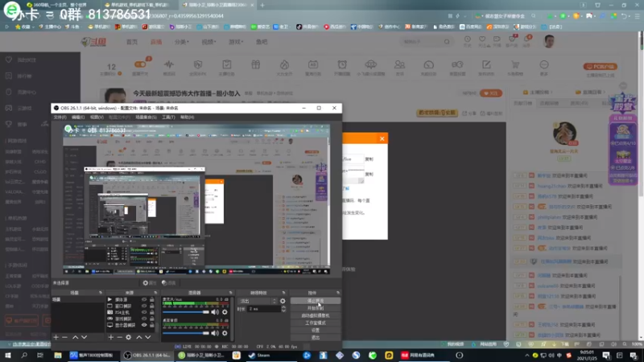Open the Douyu games dropdown in nav
Viewport: 644px width, 362px height.
(x=236, y=42)
